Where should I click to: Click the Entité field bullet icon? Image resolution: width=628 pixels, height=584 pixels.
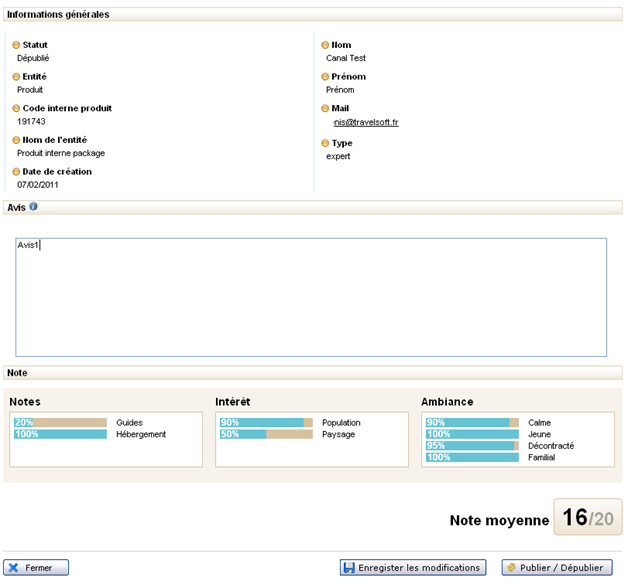point(16,77)
